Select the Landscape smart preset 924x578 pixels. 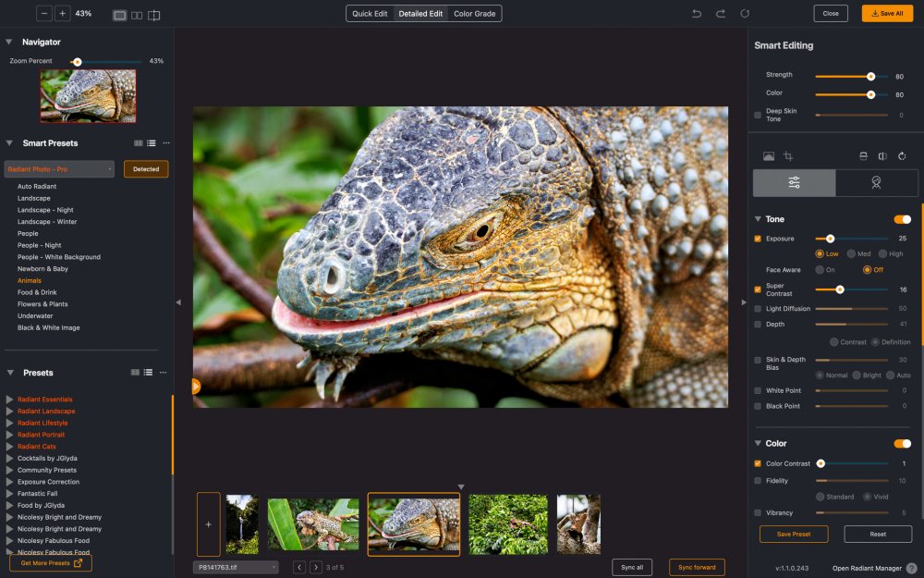[x=33, y=198]
